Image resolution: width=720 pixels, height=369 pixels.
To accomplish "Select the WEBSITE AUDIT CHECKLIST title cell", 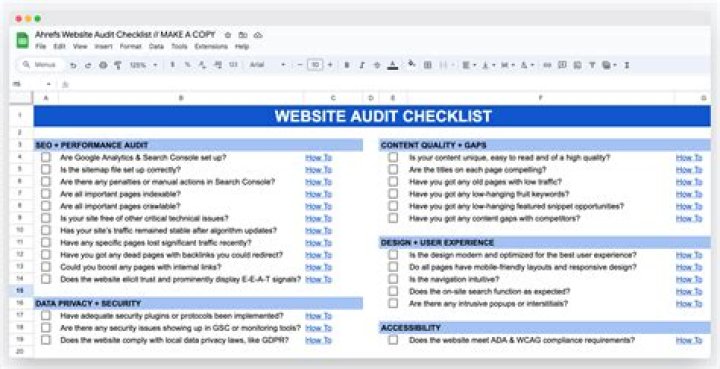I will click(x=372, y=116).
